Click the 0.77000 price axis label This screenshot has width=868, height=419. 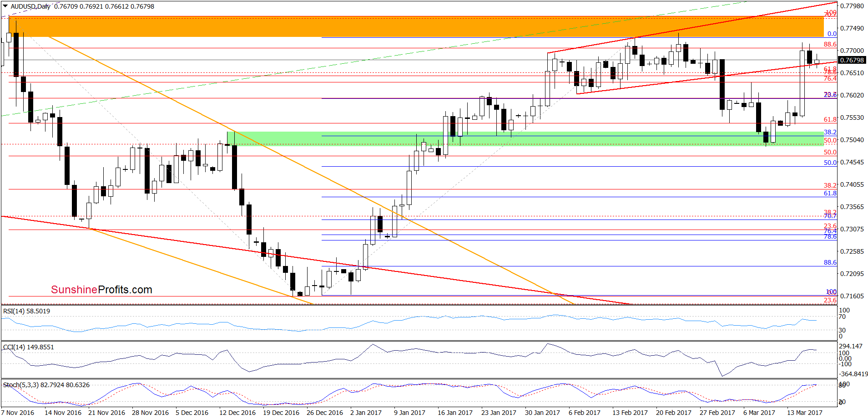[x=852, y=51]
